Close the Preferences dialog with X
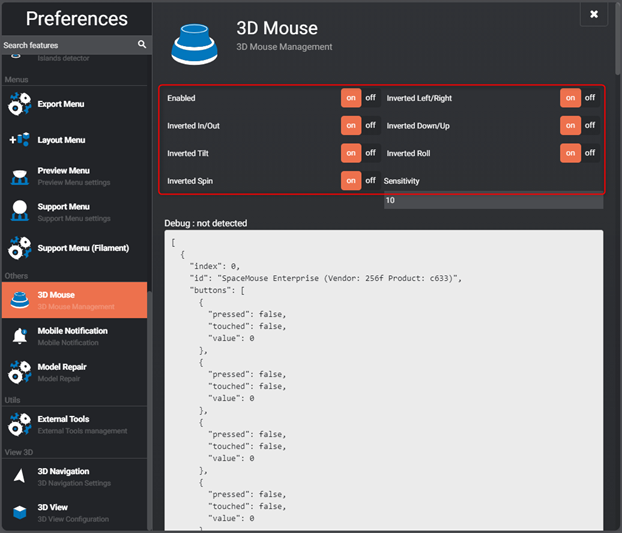622x533 pixels. [594, 14]
